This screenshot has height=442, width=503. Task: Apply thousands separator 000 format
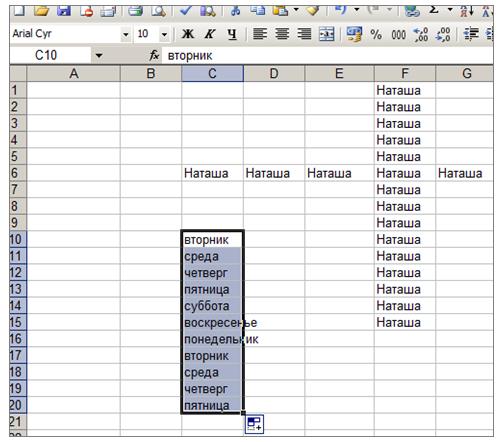(399, 35)
